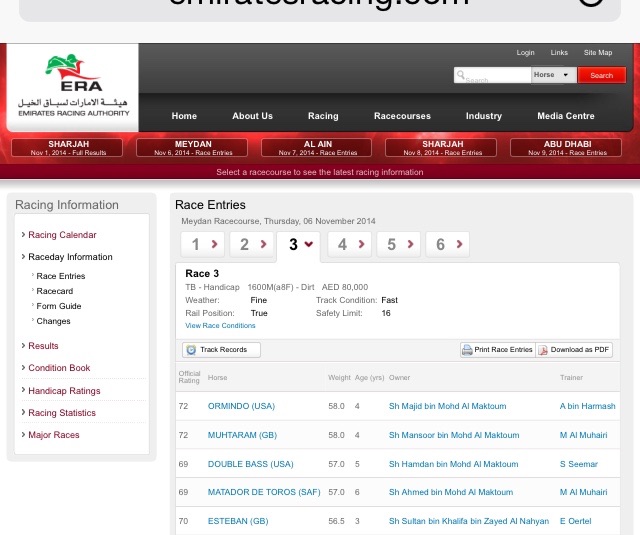Open Form Guide in sidebar
The image size is (640, 535).
[58, 306]
